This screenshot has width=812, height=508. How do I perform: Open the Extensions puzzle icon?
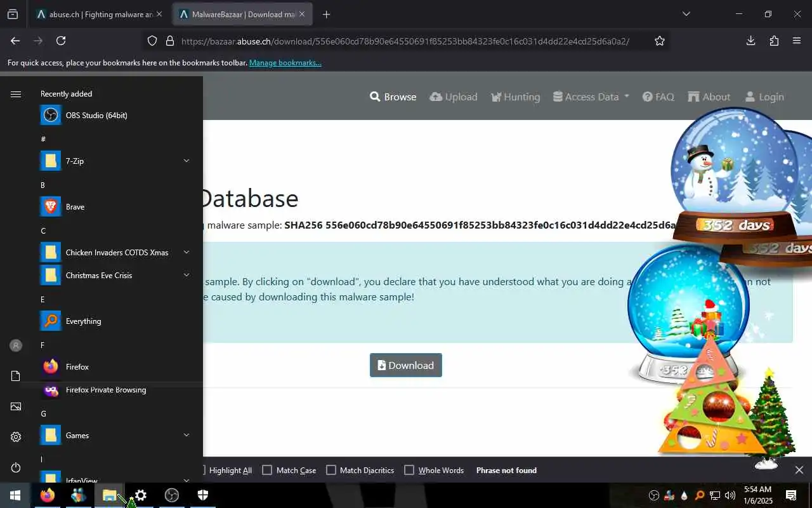(x=774, y=41)
